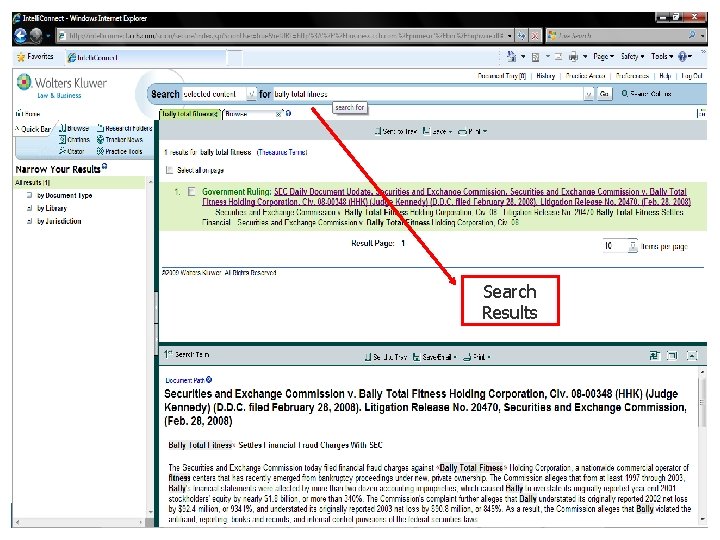Open the SEC Daily Document Update result link
Image resolution: width=720 pixels, height=540 pixels.
tap(445, 197)
